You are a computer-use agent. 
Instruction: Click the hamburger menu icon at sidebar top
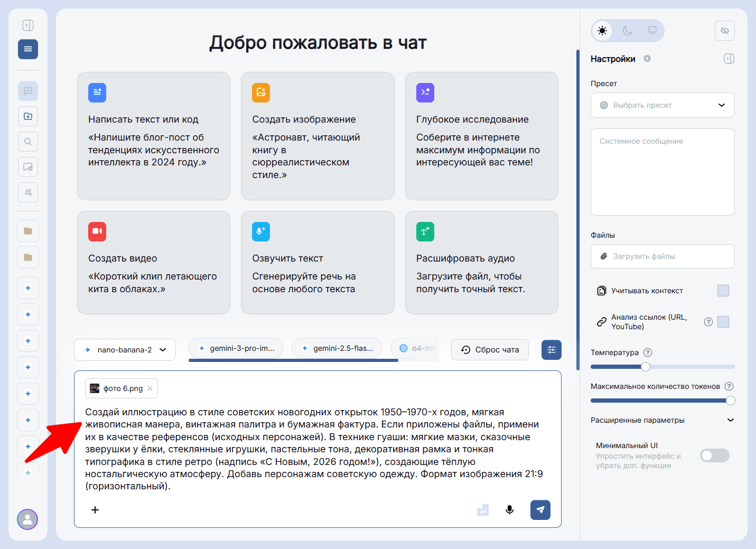[27, 49]
